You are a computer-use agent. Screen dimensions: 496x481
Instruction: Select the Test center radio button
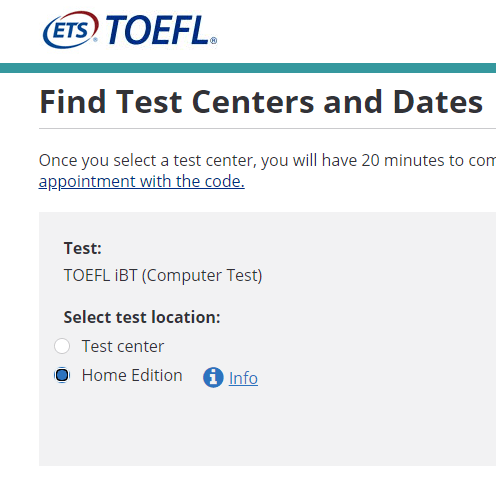coord(62,346)
